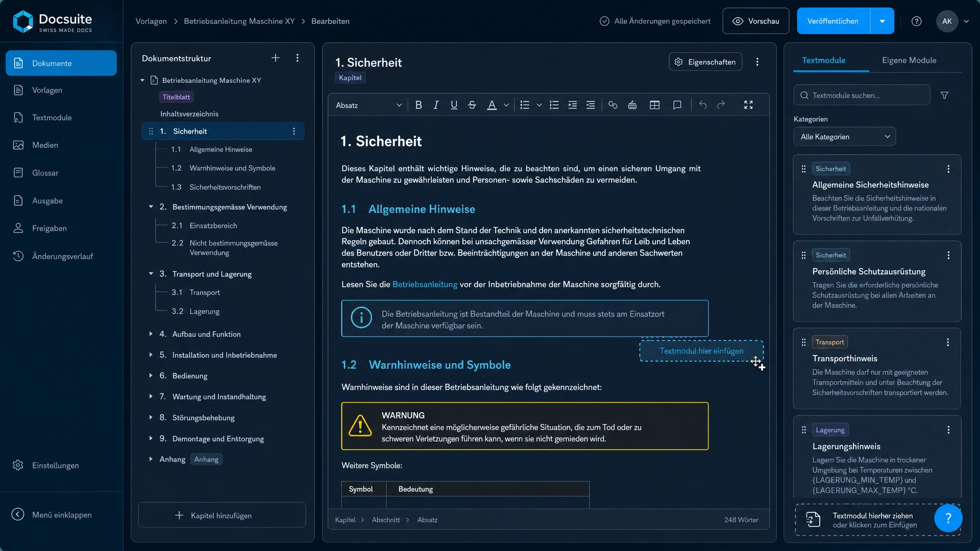Apply strikethrough formatting
The width and height of the screenshot is (980, 551).
point(472,105)
